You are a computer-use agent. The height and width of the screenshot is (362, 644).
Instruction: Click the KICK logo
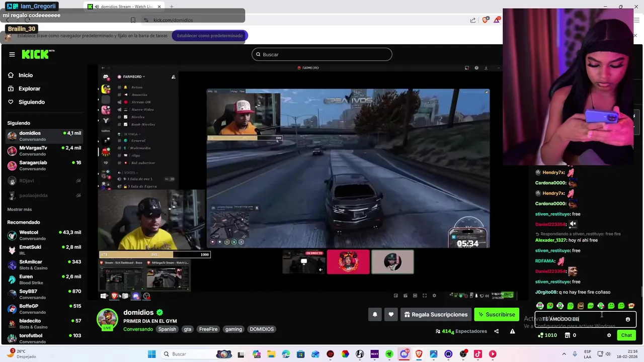coord(38,54)
